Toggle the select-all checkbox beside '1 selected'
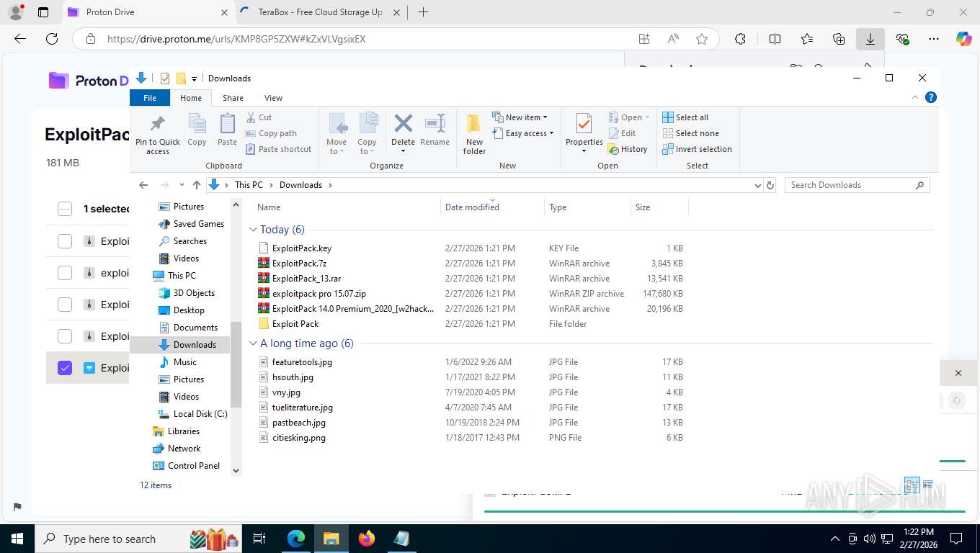Viewport: 980px width, 553px height. click(65, 209)
